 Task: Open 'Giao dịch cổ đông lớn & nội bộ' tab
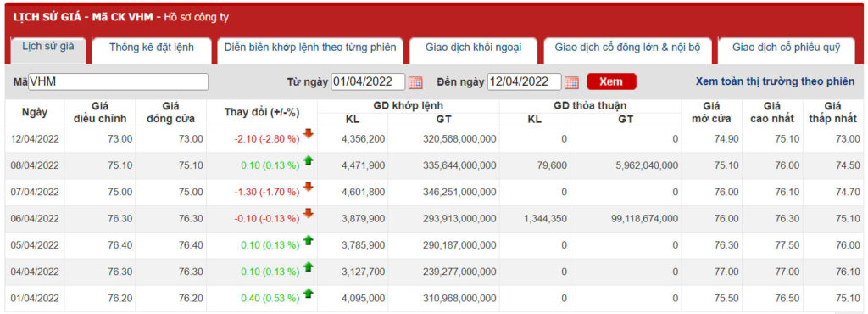(627, 48)
